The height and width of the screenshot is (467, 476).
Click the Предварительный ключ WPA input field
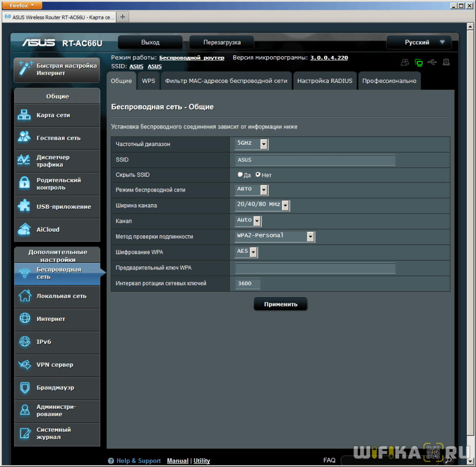pyautogui.click(x=315, y=268)
